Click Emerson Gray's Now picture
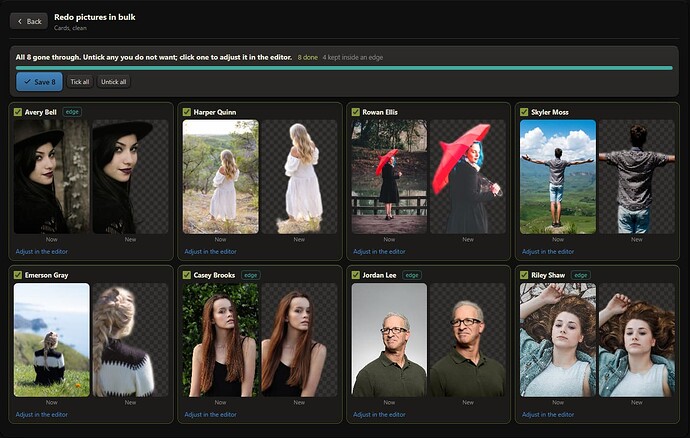Viewport: 690px width, 438px height. 51,340
